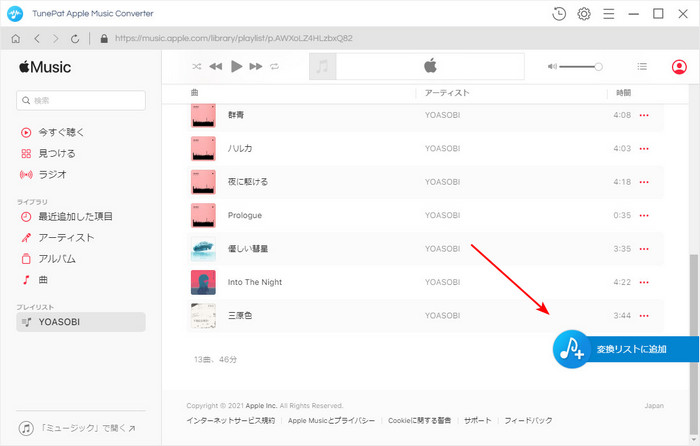Viewport: 700px width, 446px height.
Task: Open the conversion history clock icon
Action: coord(559,14)
